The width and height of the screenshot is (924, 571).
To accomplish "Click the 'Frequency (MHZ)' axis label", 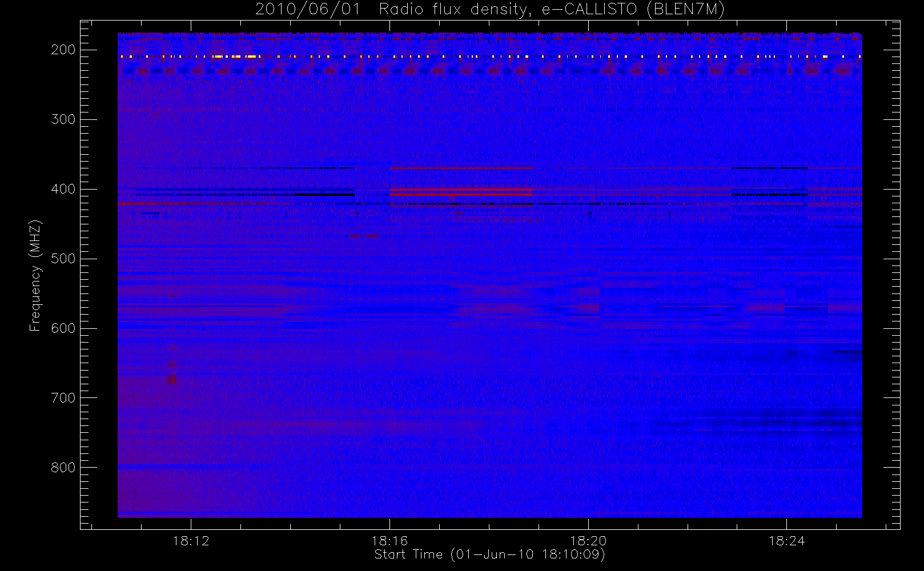I will 35,275.
